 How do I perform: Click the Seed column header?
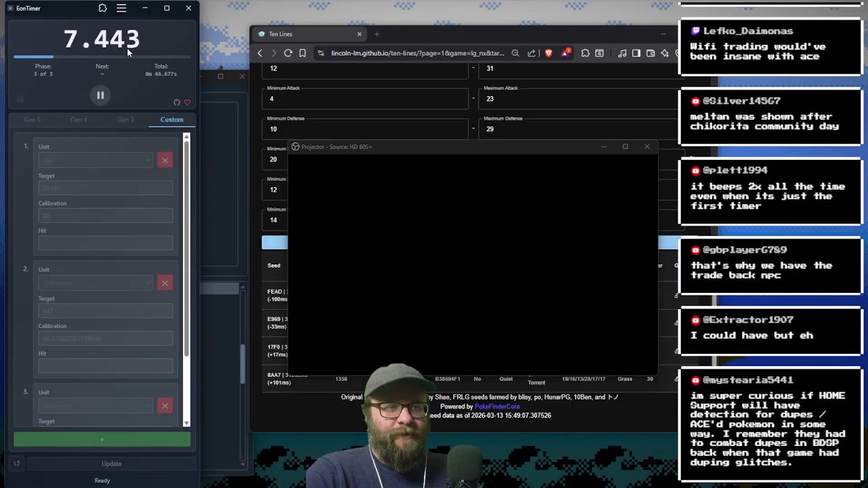coord(274,266)
